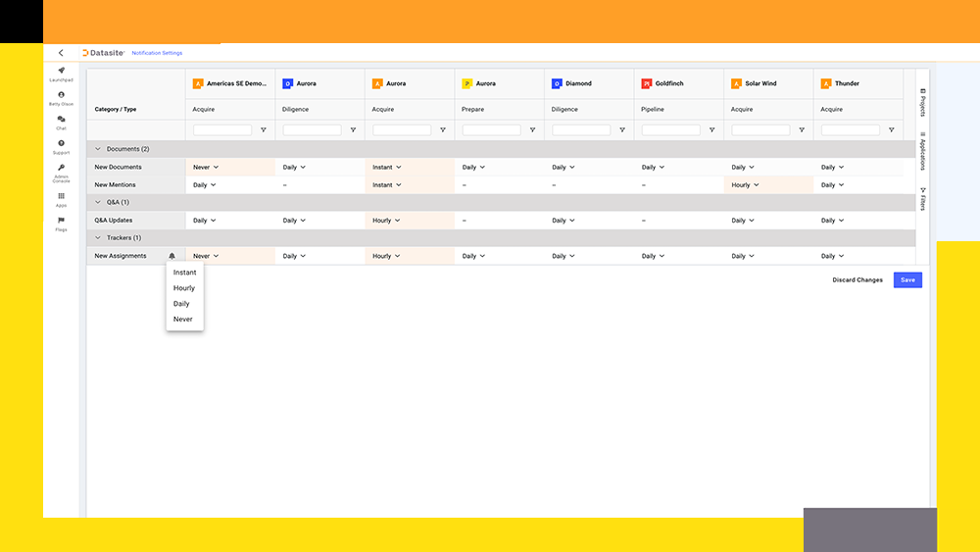
Task: Open New Documents Instant dropdown for Aurora Acquire
Action: click(x=387, y=167)
